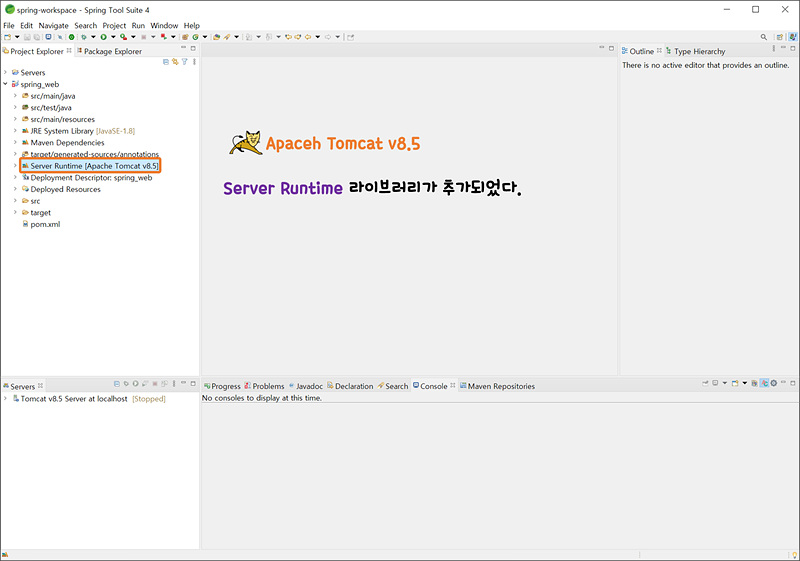This screenshot has width=800, height=561.
Task: Expand the src/main/java source folder
Action: click(x=15, y=96)
